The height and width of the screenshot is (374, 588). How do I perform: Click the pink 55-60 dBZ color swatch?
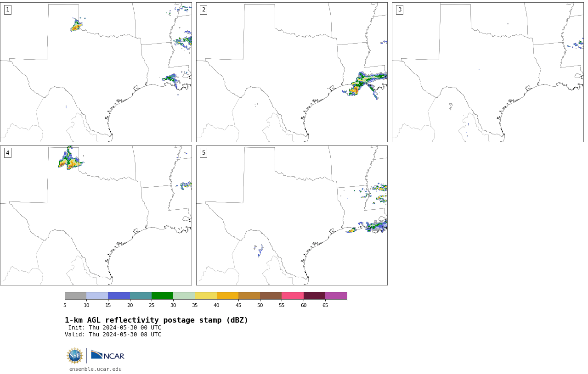click(x=293, y=296)
